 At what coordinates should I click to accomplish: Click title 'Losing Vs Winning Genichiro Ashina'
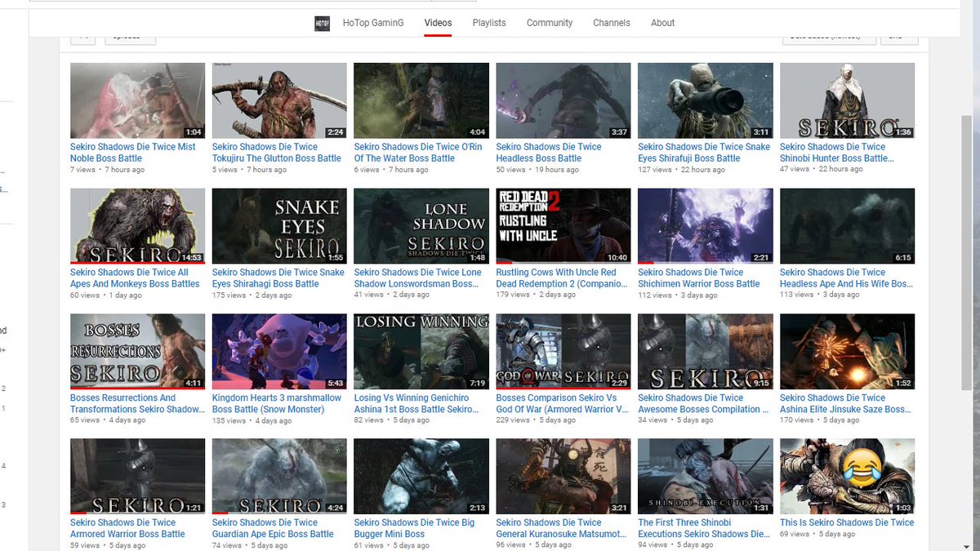coord(416,403)
